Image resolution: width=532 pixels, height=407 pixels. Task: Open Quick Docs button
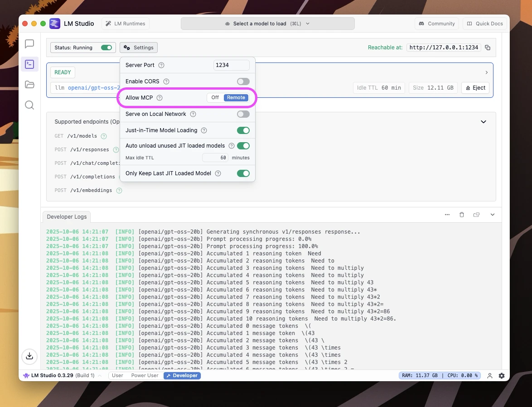pyautogui.click(x=484, y=24)
